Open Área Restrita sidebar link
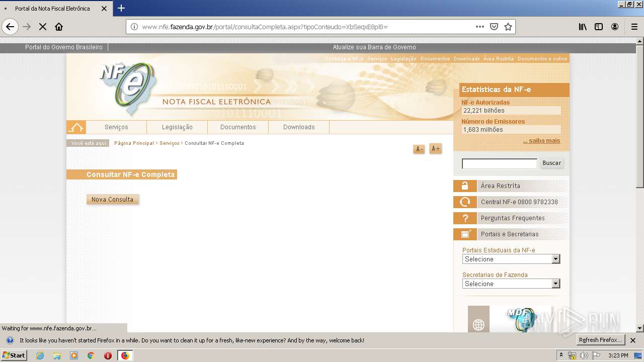The width and height of the screenshot is (644, 362). tap(500, 186)
